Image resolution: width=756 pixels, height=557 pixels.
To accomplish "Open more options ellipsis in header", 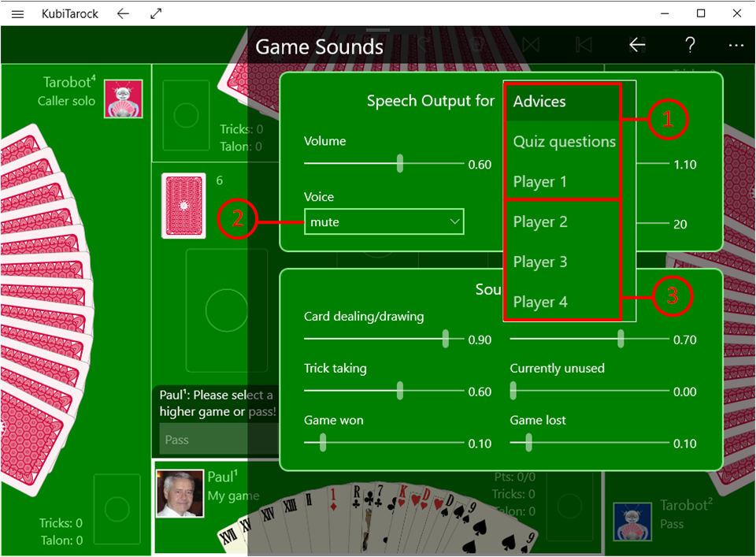I will click(736, 46).
